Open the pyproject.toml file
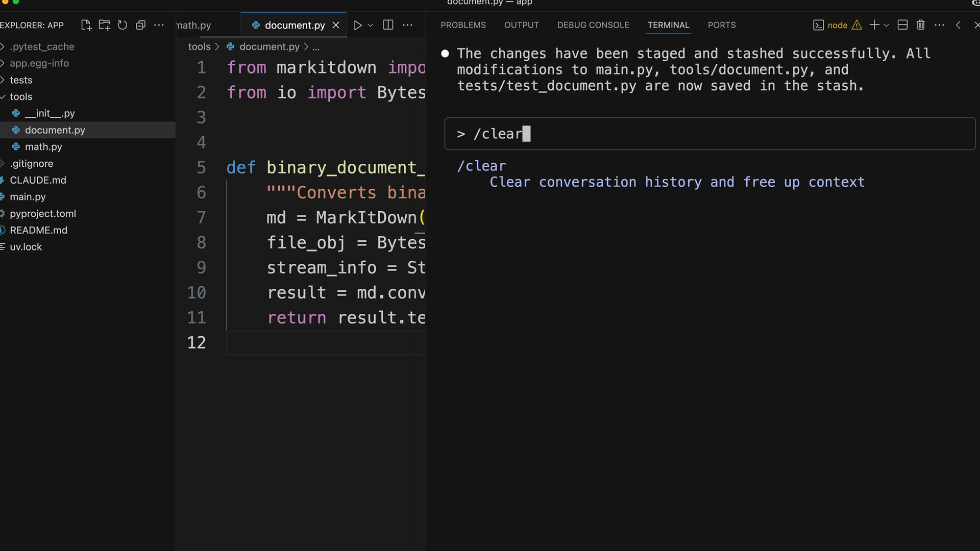The width and height of the screenshot is (980, 551). (88, 213)
